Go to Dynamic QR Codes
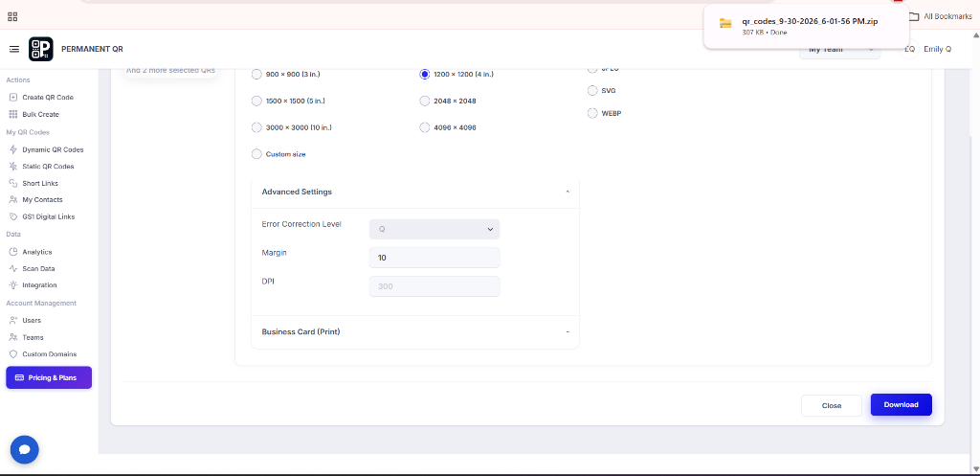Image resolution: width=980 pixels, height=476 pixels. click(53, 149)
